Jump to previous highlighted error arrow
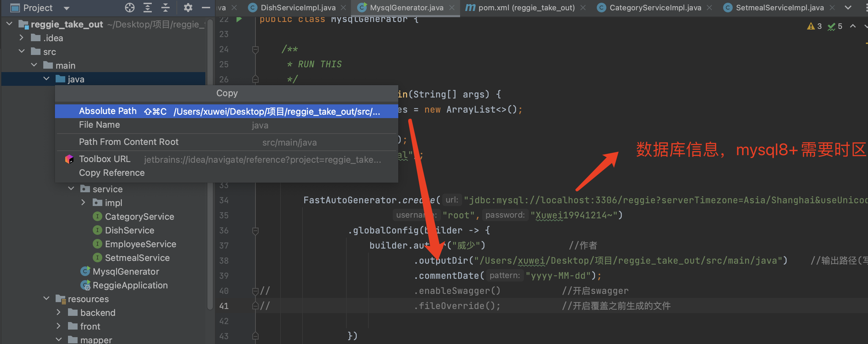 tap(853, 26)
